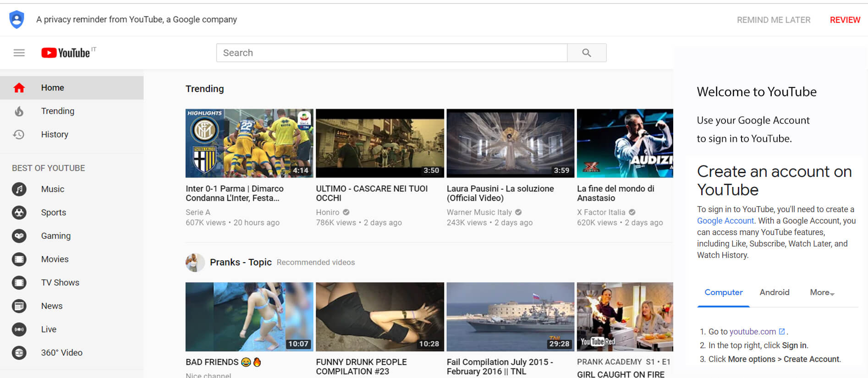The image size is (868, 378).
Task: Switch to the Android tab
Action: [775, 292]
